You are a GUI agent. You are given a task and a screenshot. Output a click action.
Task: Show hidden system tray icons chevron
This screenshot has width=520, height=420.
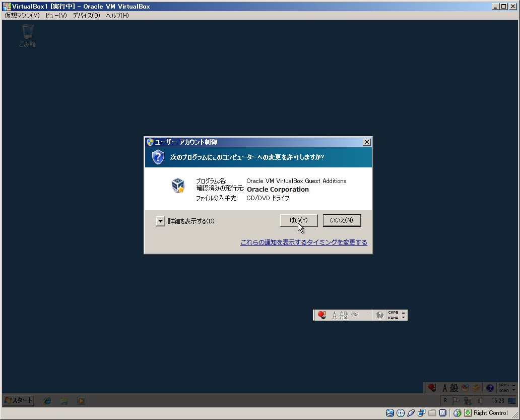click(x=445, y=400)
